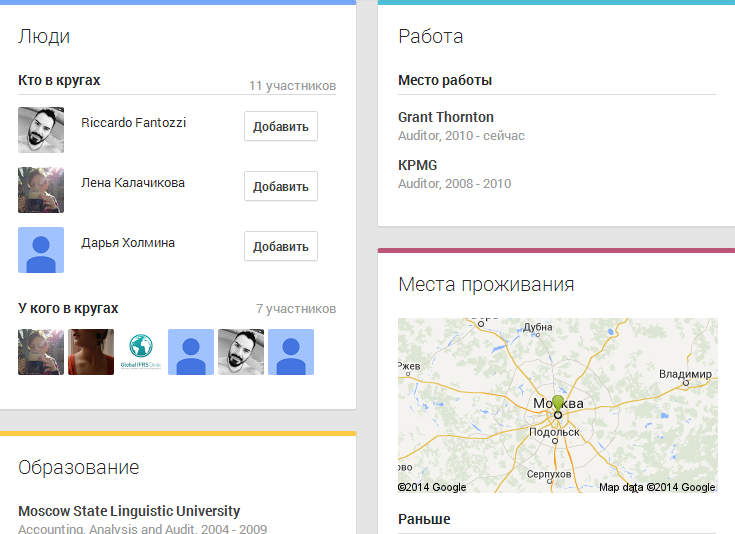The width and height of the screenshot is (735, 534).
Task: Open Riccardo Fantozzi name link
Action: tap(134, 122)
